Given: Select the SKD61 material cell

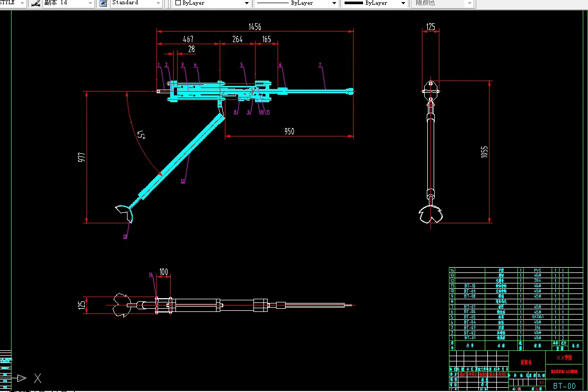Looking at the screenshot, I should pos(537,317).
